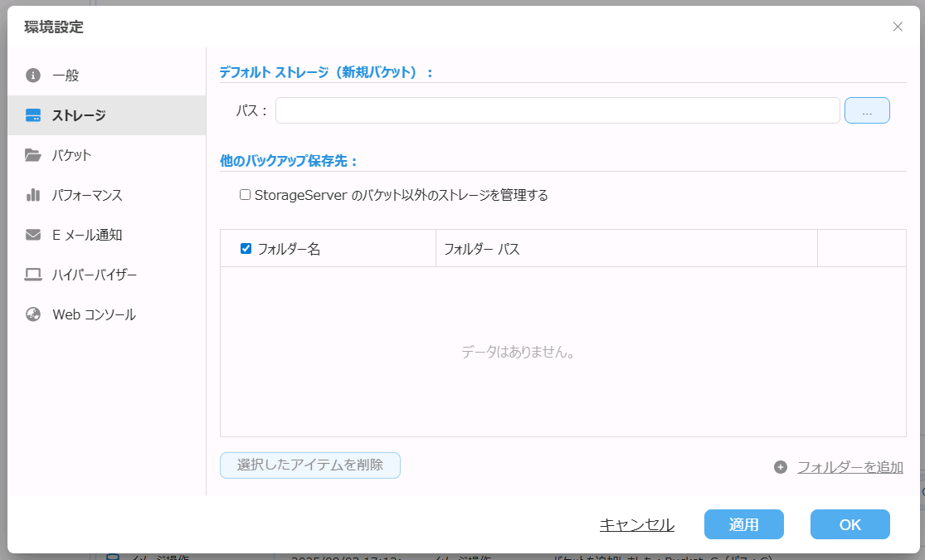Click the open folder icon for バケット
Viewport: 925px width, 560px height.
coord(33,155)
